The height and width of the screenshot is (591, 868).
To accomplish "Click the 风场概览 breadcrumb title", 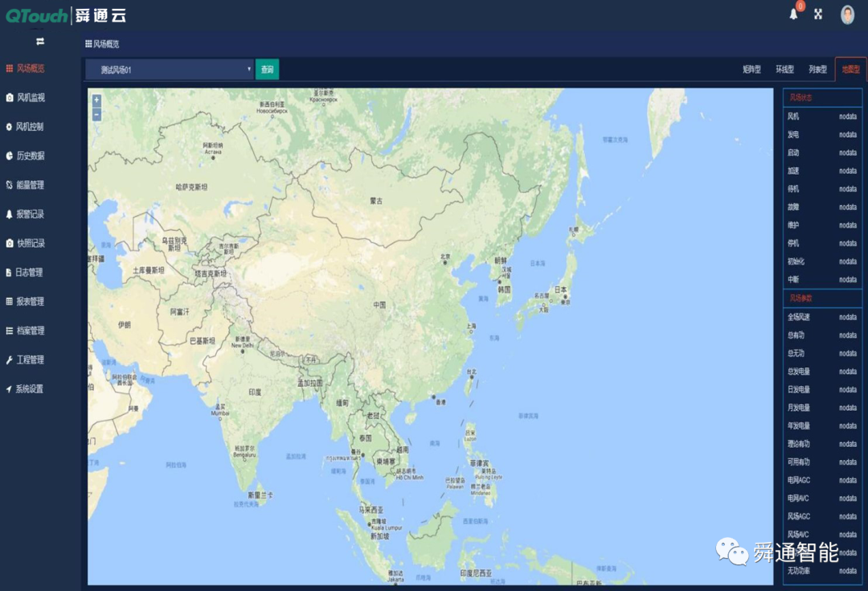I will point(106,43).
